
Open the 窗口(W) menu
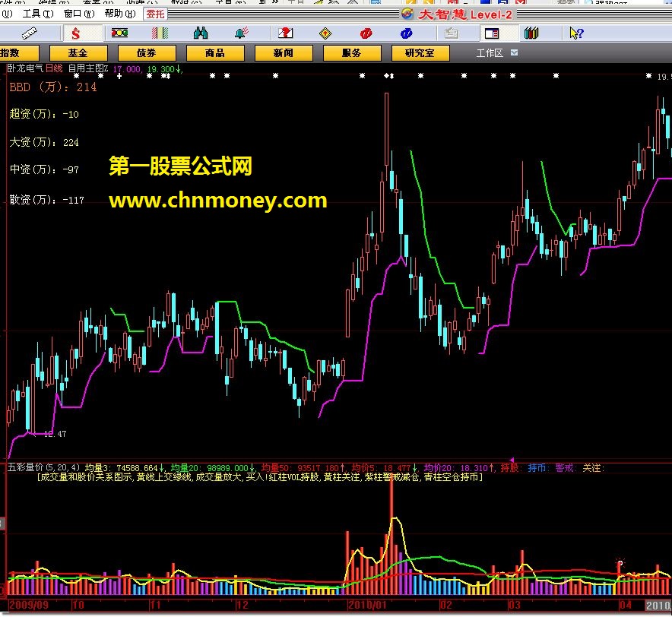pyautogui.click(x=79, y=14)
